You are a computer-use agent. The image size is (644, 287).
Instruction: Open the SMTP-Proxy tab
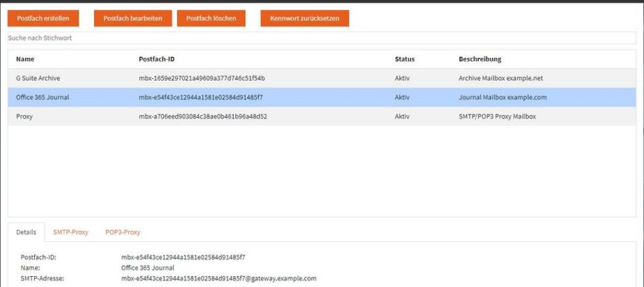coord(71,232)
